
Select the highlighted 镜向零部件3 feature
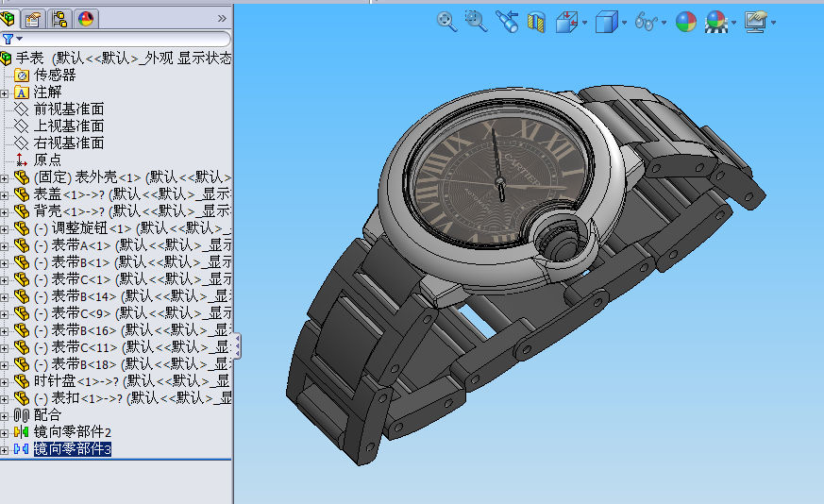coord(73,449)
